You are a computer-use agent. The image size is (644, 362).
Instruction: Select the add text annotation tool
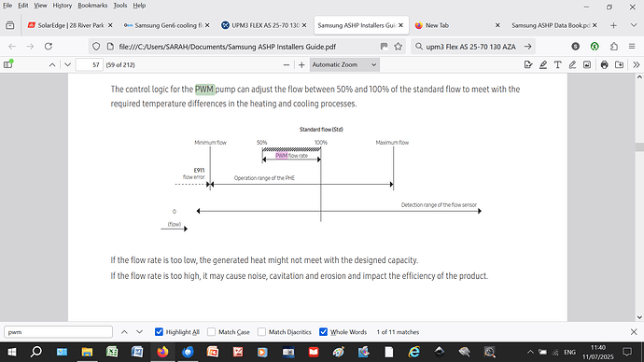pyautogui.click(x=558, y=64)
